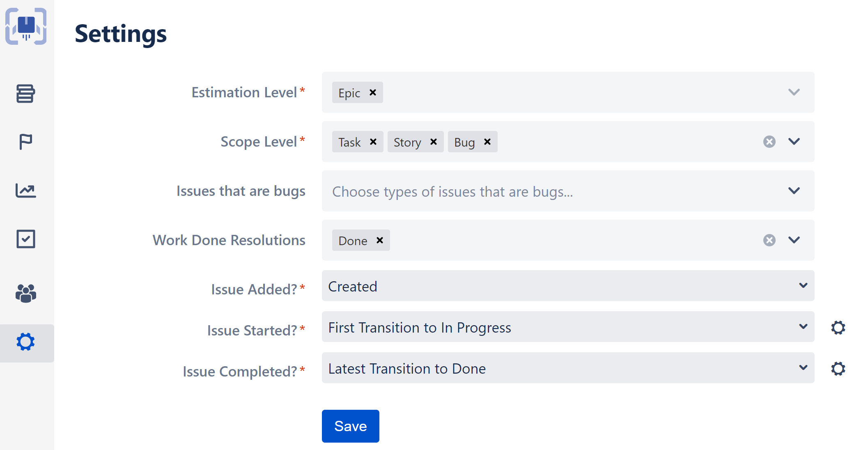Open the flag section in the sidebar
The height and width of the screenshot is (450, 868).
(26, 142)
